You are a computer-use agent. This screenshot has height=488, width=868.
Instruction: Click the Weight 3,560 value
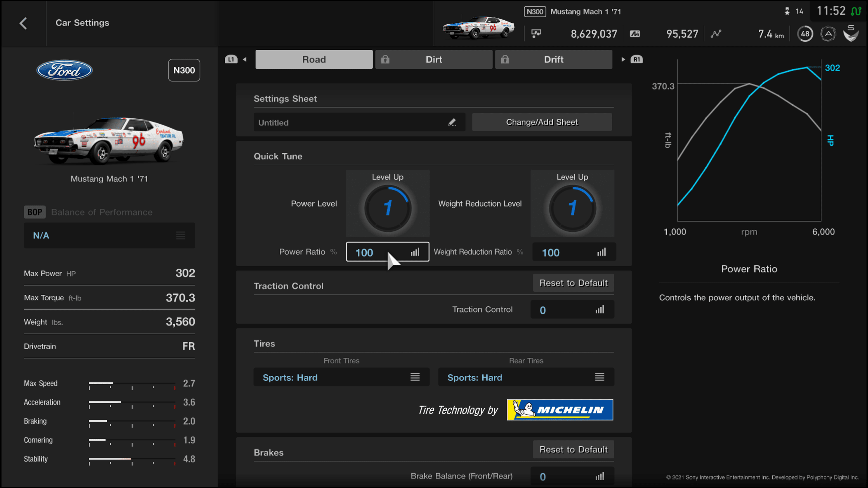point(180,322)
